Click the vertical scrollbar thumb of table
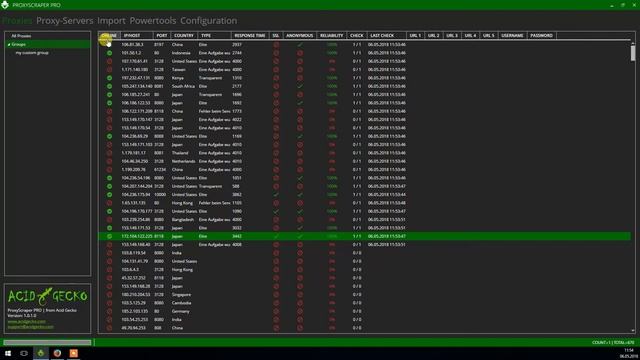This screenshot has height=360, width=640. pos(633,53)
